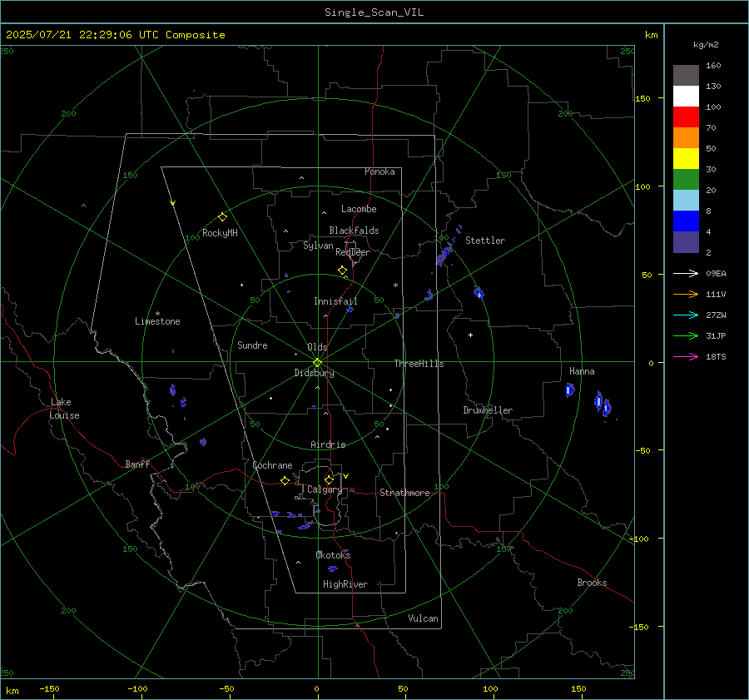Pick the purple 2-4 legend color
Screen dimensions: 749x700
[x=686, y=242]
